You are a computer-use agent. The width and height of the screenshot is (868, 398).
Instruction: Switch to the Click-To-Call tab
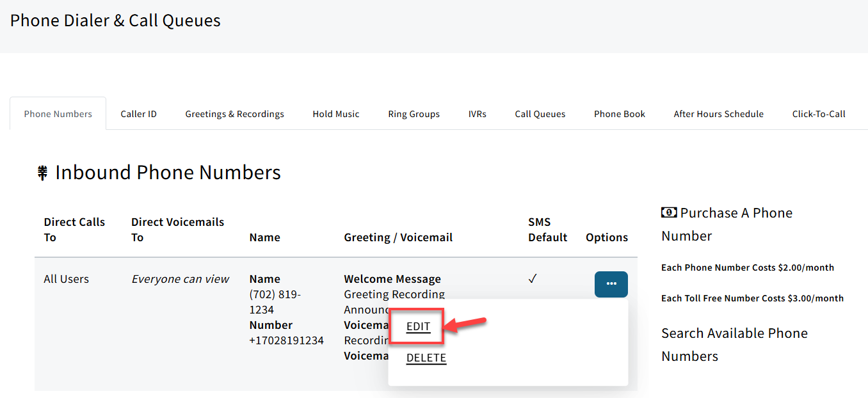[819, 113]
